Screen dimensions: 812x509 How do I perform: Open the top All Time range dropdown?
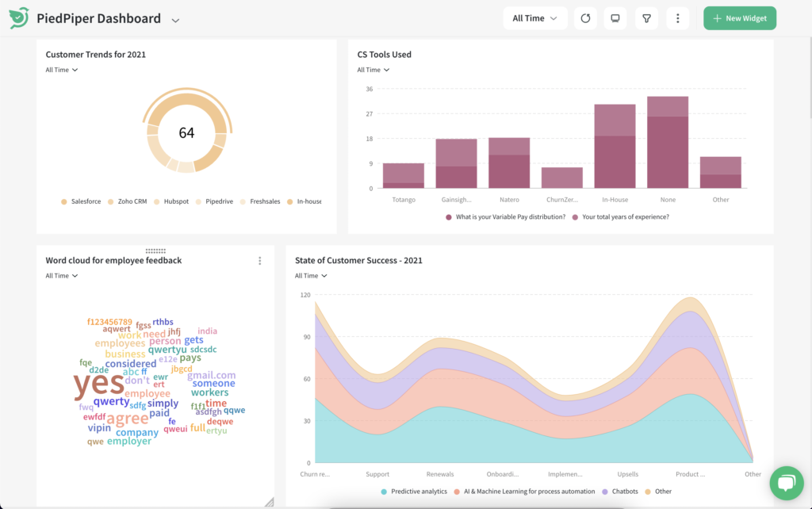pyautogui.click(x=534, y=18)
